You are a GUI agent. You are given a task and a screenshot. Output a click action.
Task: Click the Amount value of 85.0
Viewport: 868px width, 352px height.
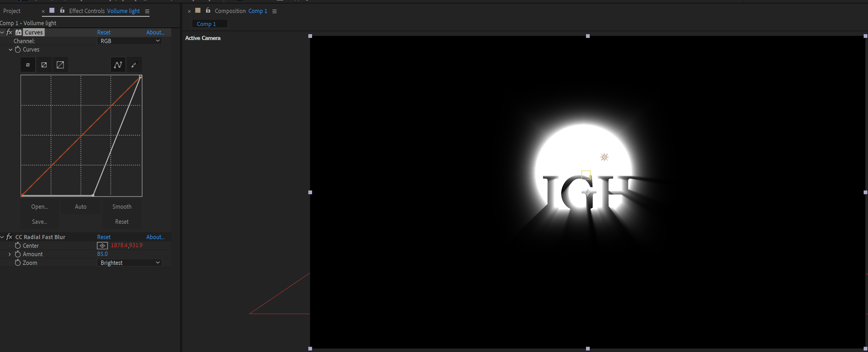pyautogui.click(x=102, y=254)
